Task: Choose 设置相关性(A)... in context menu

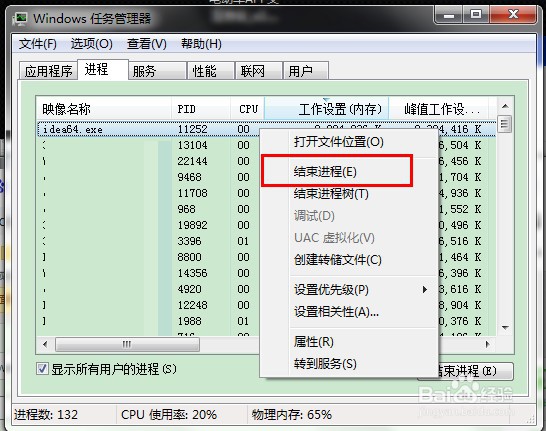Action: coord(348,312)
